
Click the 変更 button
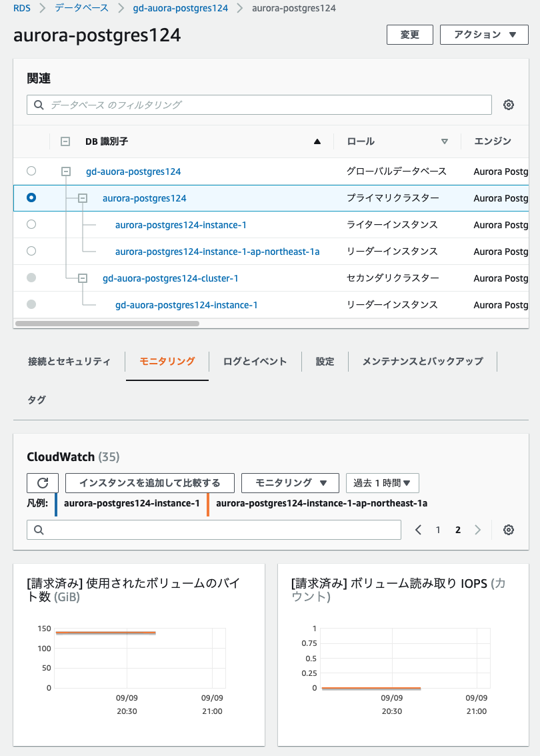[410, 35]
